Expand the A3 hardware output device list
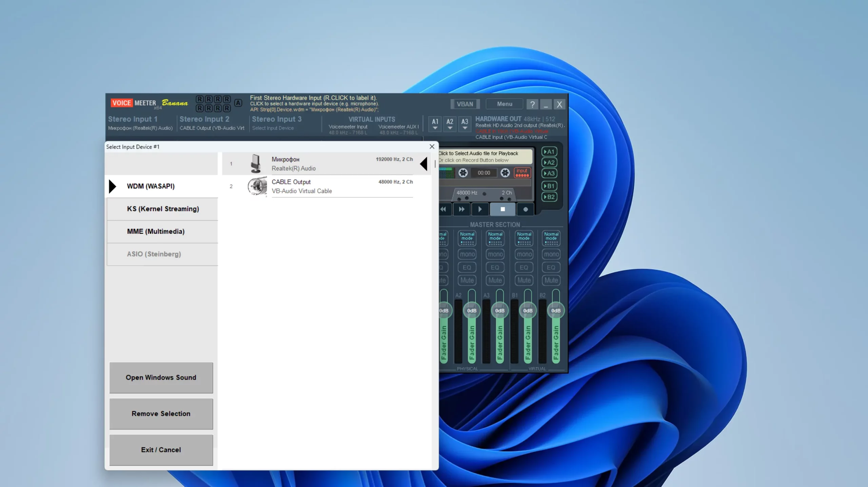 tap(465, 124)
